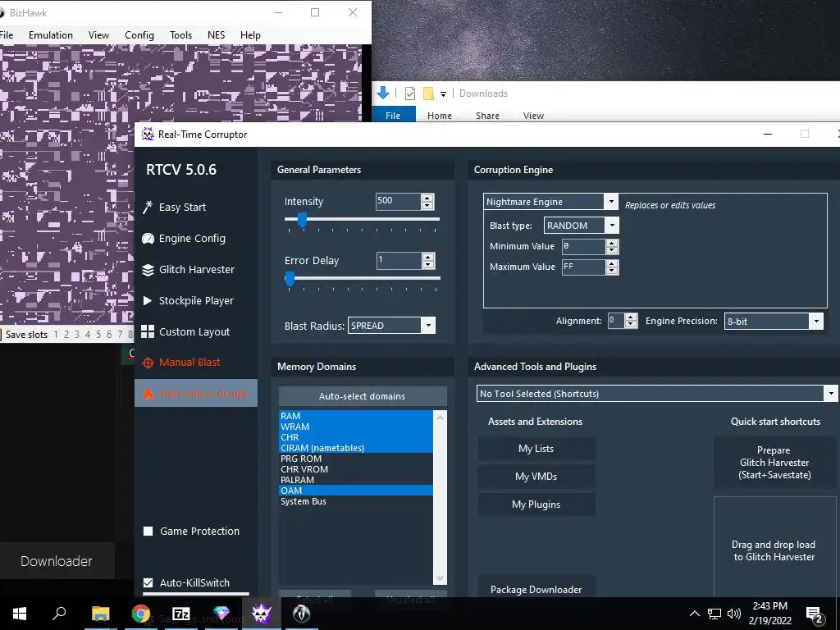The width and height of the screenshot is (840, 630).
Task: Open 7-Zip from taskbar
Action: (181, 614)
